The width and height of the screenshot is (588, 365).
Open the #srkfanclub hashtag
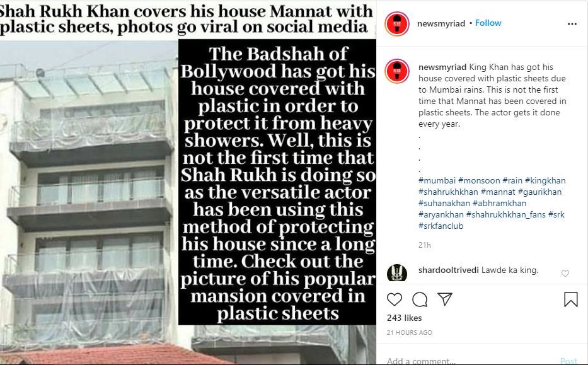(x=441, y=226)
